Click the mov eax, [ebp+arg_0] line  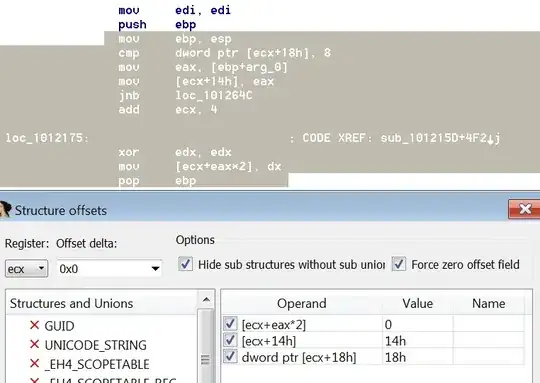tap(203, 67)
